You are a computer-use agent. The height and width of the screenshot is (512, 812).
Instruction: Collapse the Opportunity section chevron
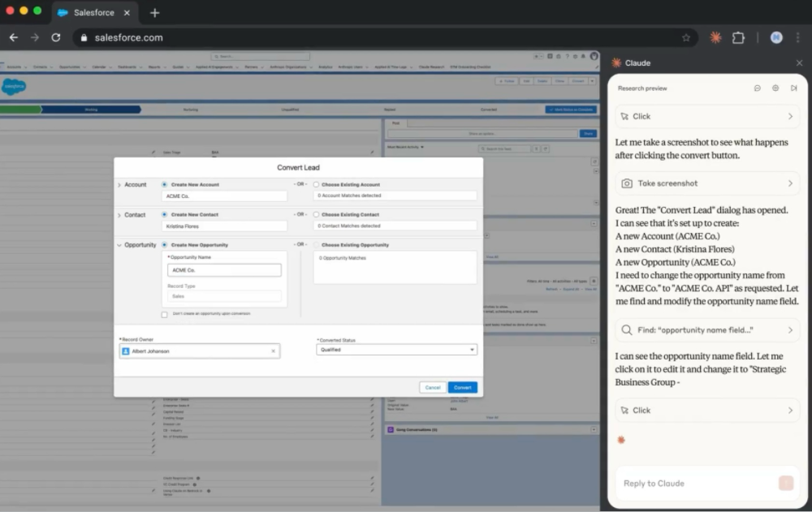[x=119, y=245]
